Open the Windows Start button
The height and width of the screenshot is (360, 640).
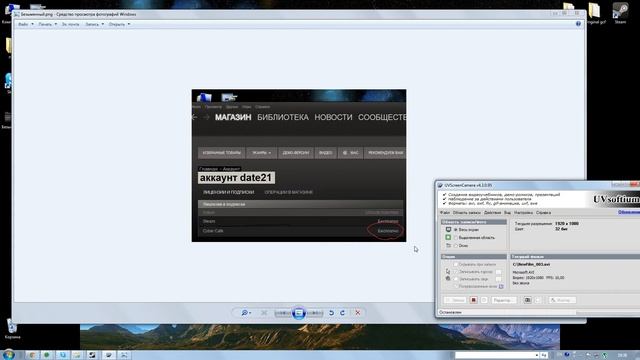8,355
